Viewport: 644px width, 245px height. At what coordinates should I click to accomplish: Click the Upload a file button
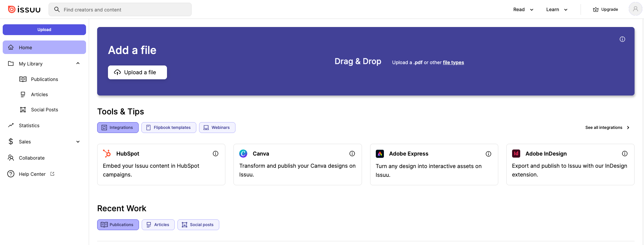pyautogui.click(x=137, y=72)
